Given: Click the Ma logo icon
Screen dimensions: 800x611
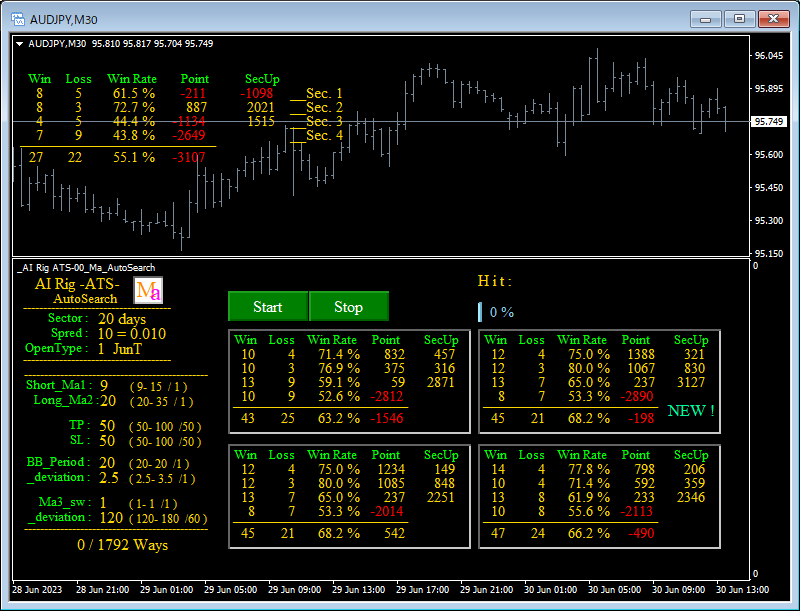Looking at the screenshot, I should (148, 290).
